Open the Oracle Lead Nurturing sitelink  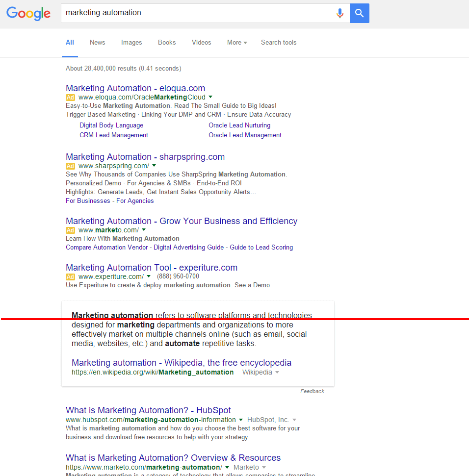(x=239, y=125)
